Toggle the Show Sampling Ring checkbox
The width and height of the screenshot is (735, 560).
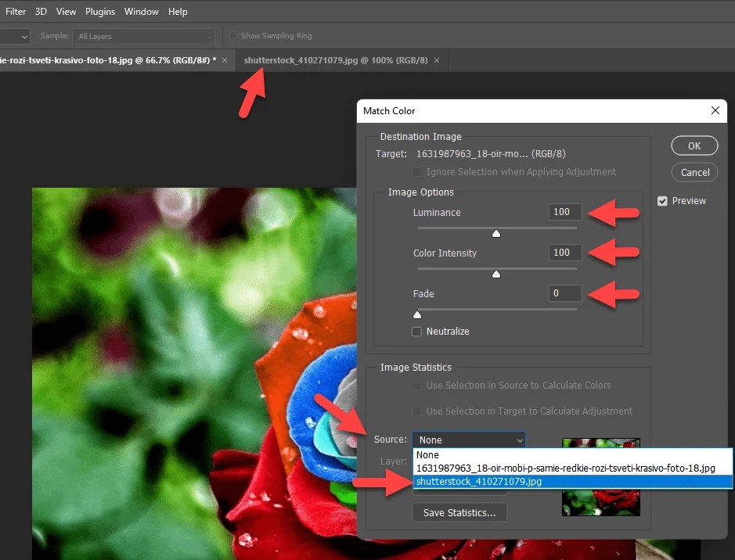pyautogui.click(x=233, y=35)
